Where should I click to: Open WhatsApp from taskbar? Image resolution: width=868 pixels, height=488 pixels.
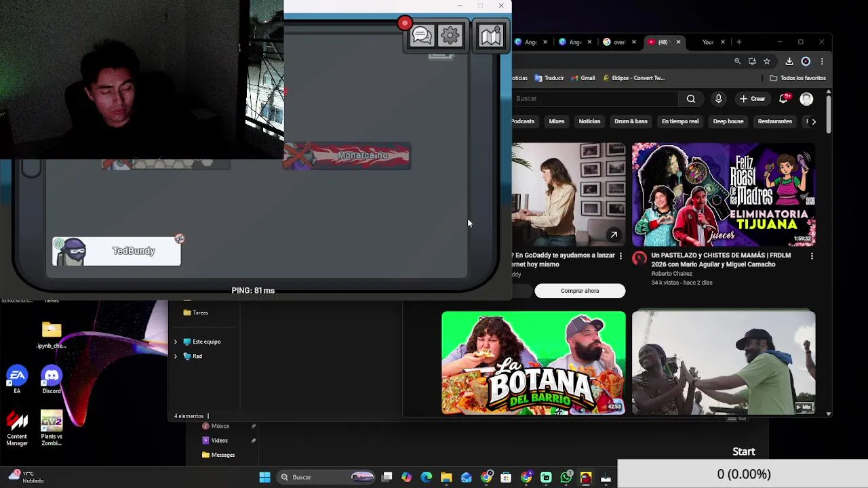tap(566, 477)
